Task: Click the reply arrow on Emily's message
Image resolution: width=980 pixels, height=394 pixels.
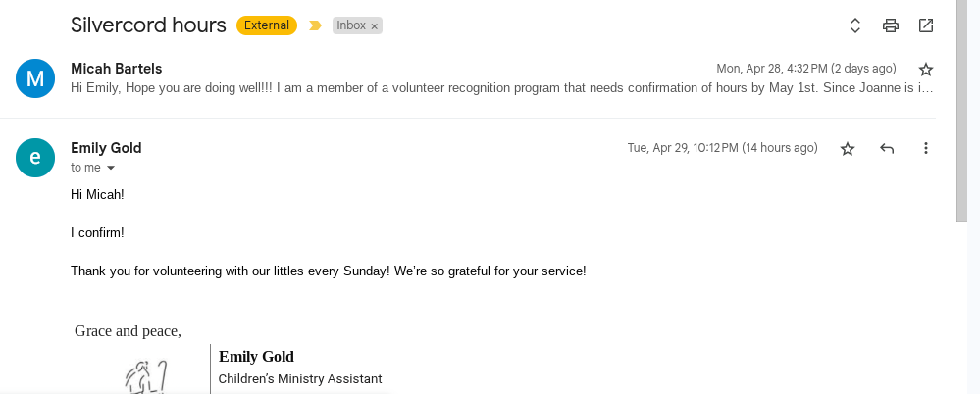Action: [887, 148]
